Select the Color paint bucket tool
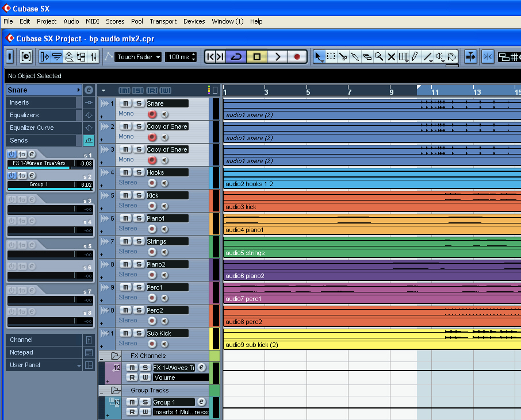521x420 pixels. (x=452, y=57)
